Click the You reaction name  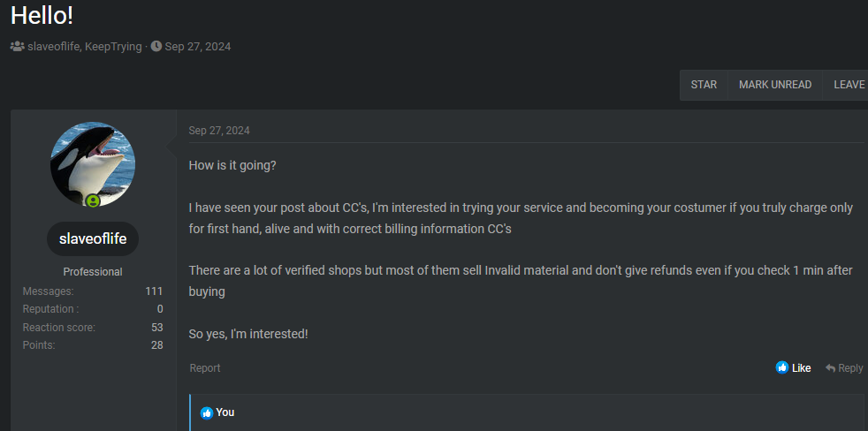(x=225, y=412)
